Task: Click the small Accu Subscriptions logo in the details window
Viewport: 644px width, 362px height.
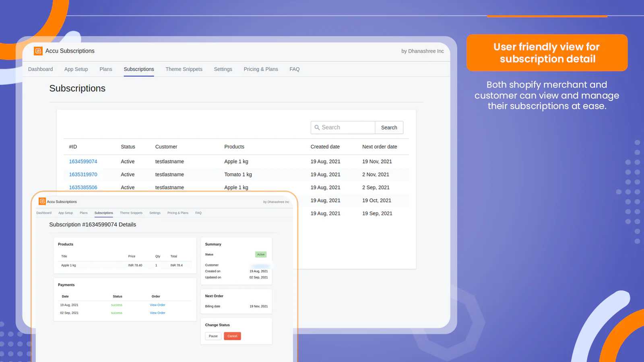Action: (x=42, y=202)
